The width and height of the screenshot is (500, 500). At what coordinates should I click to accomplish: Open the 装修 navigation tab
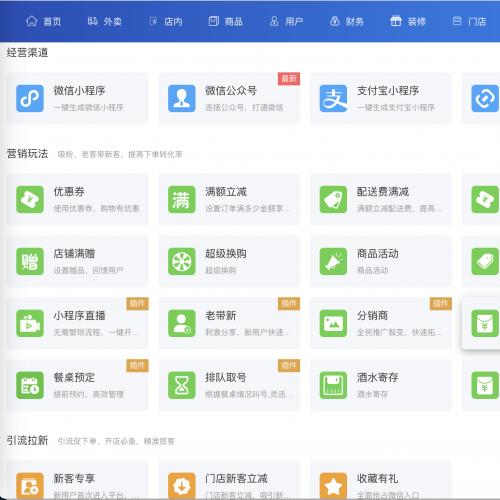pyautogui.click(x=408, y=22)
